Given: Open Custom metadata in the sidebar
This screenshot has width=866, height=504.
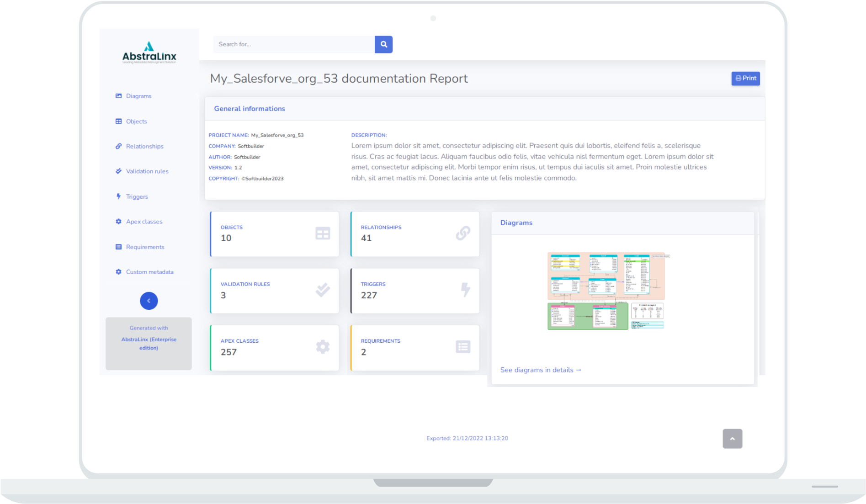Looking at the screenshot, I should point(150,272).
